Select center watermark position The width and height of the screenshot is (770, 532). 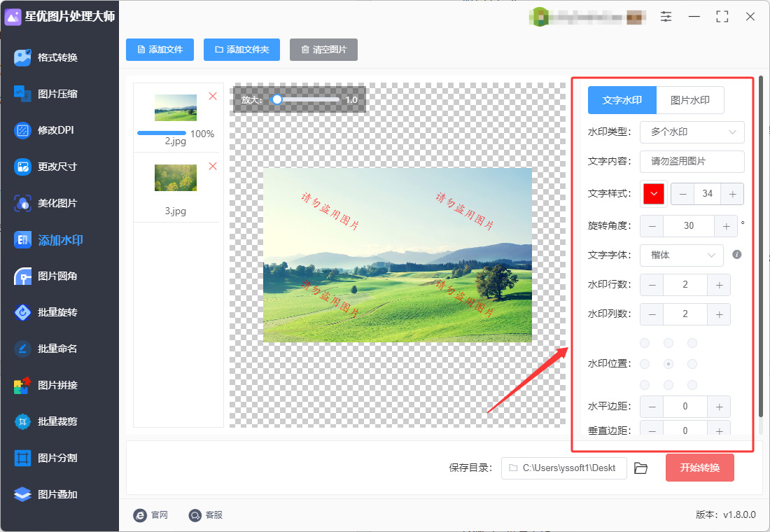pyautogui.click(x=668, y=364)
